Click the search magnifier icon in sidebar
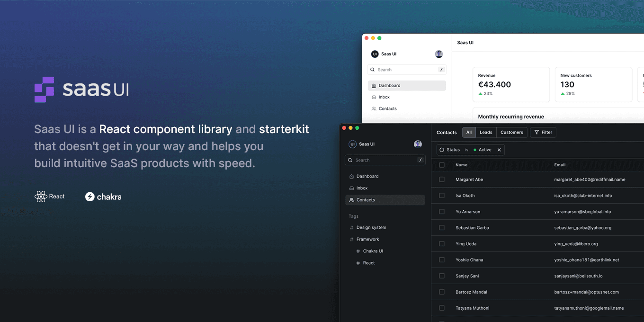Image resolution: width=644 pixels, height=322 pixels. pos(350,160)
